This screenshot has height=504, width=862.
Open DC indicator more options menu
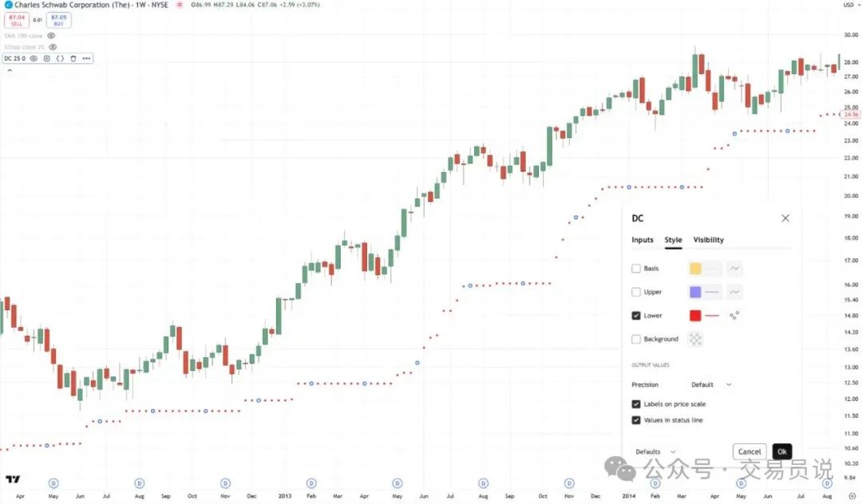86,58
